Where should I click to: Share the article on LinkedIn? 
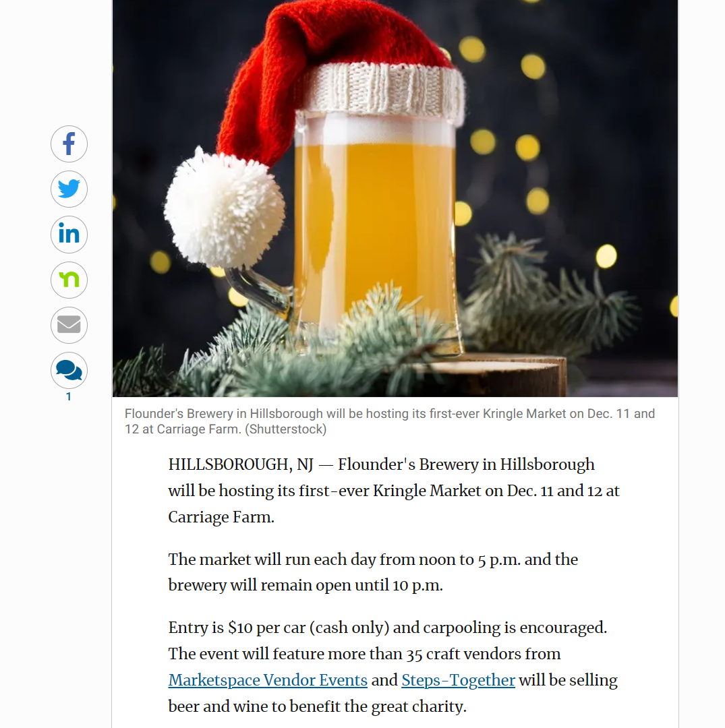69,235
